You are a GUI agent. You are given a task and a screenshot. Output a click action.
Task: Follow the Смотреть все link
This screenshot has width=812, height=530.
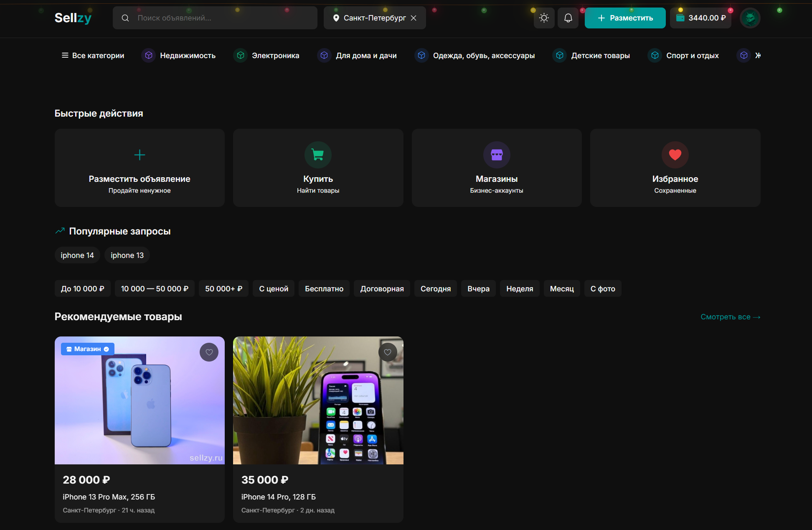(730, 317)
